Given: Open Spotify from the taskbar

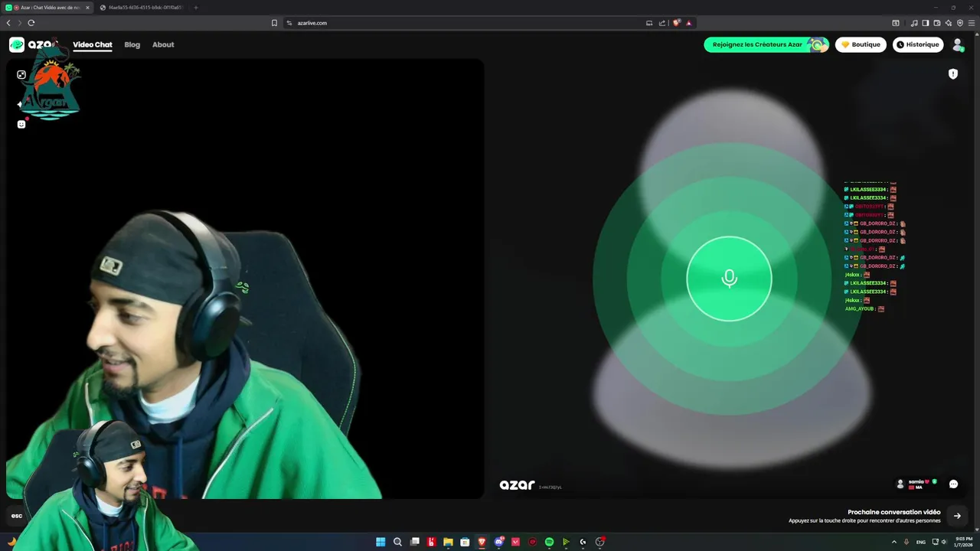Looking at the screenshot, I should [x=549, y=542].
